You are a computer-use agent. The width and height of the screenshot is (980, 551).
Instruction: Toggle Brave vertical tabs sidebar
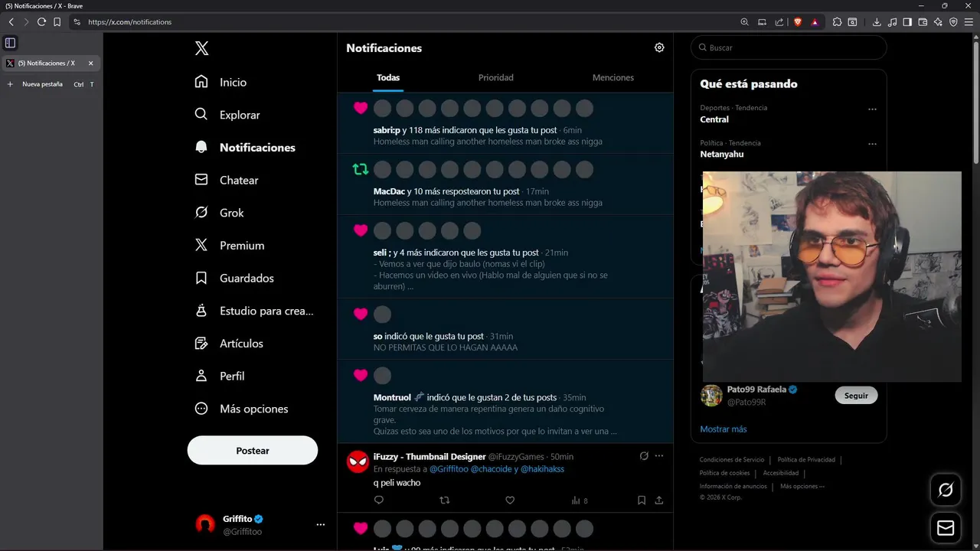[x=10, y=43]
